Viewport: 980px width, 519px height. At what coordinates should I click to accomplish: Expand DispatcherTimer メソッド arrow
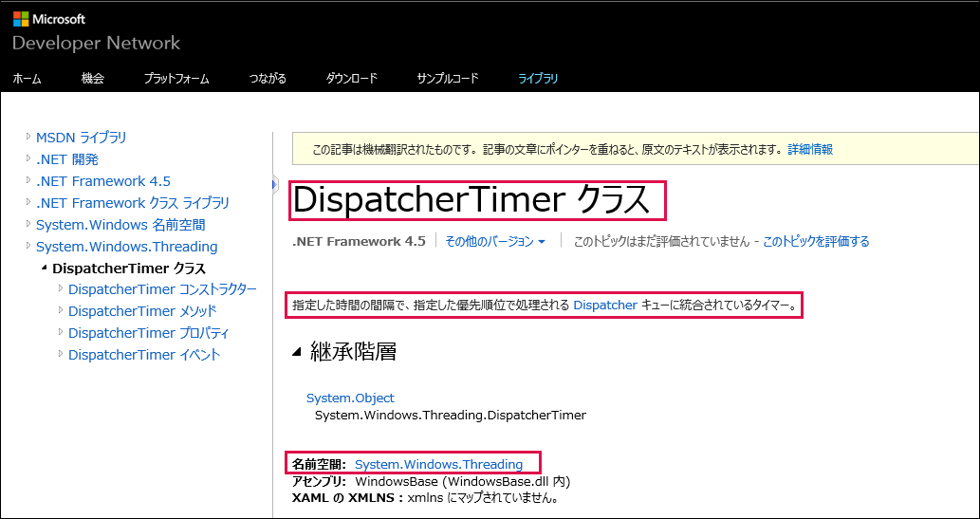click(61, 309)
